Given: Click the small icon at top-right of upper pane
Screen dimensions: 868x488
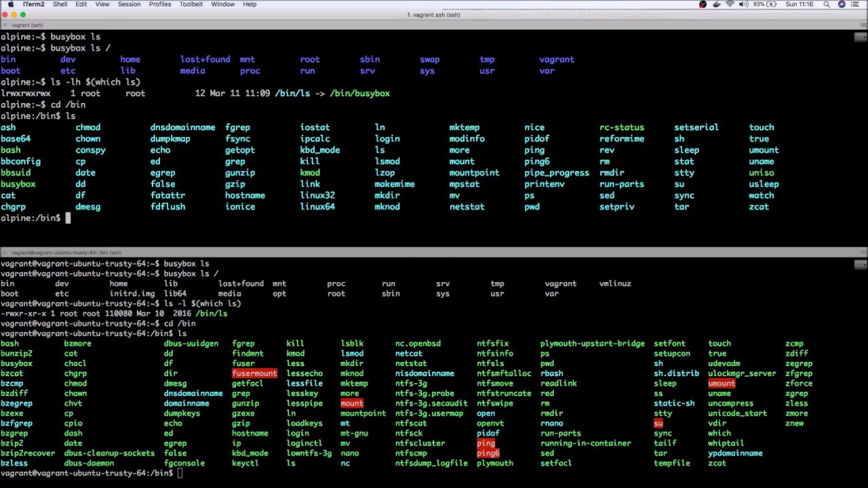Looking at the screenshot, I should [860, 37].
